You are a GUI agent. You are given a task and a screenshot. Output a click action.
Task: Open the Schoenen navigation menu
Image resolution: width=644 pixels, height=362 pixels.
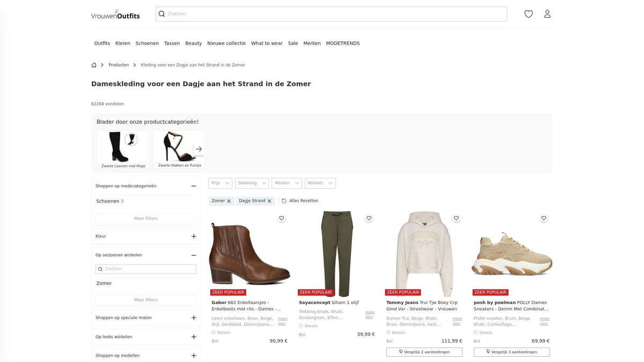[147, 43]
